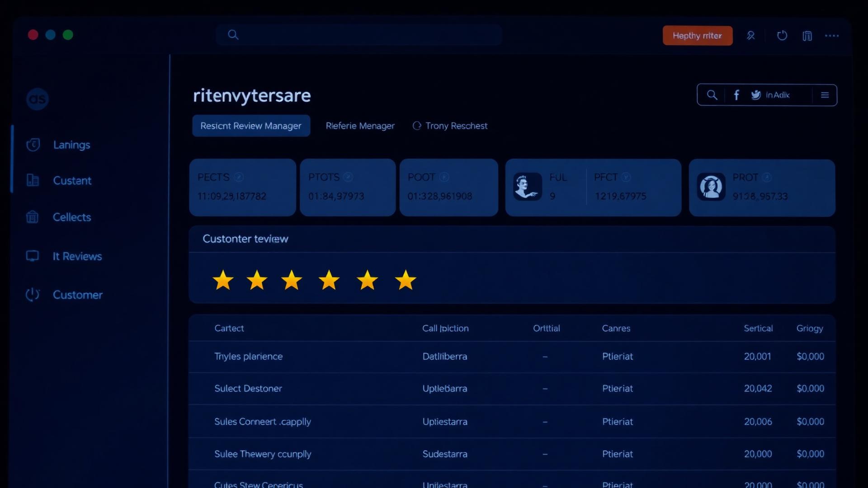Click the Custant document icon in sidebar
The height and width of the screenshot is (488, 868).
[32, 180]
